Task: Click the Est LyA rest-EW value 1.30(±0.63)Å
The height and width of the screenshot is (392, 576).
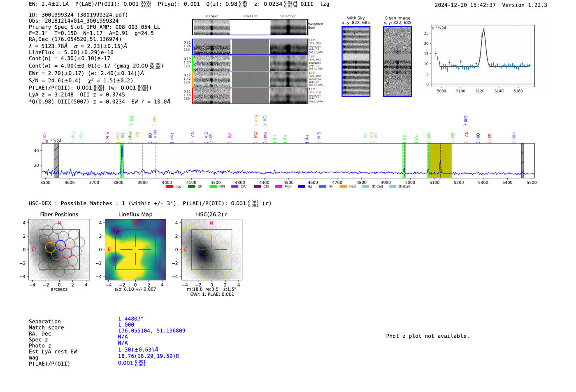Action: [x=138, y=350]
